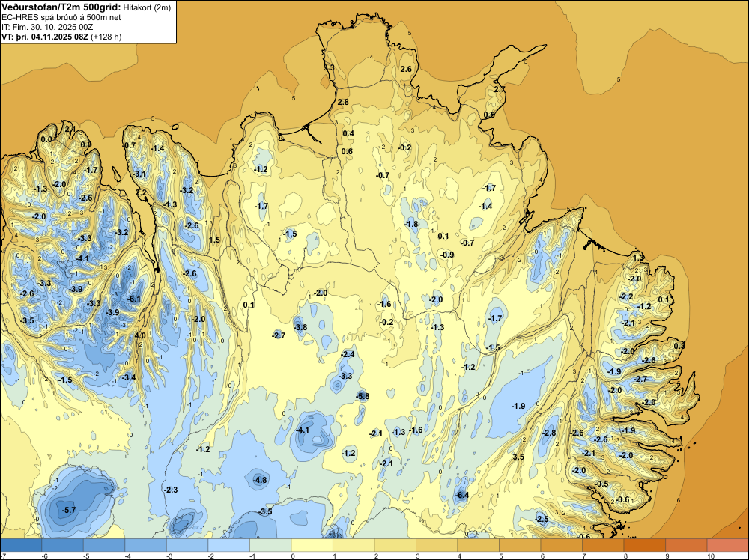
Task: Click the valid time 'VT: þri. 04.11.2025 08Z'
Action: [x=45, y=37]
